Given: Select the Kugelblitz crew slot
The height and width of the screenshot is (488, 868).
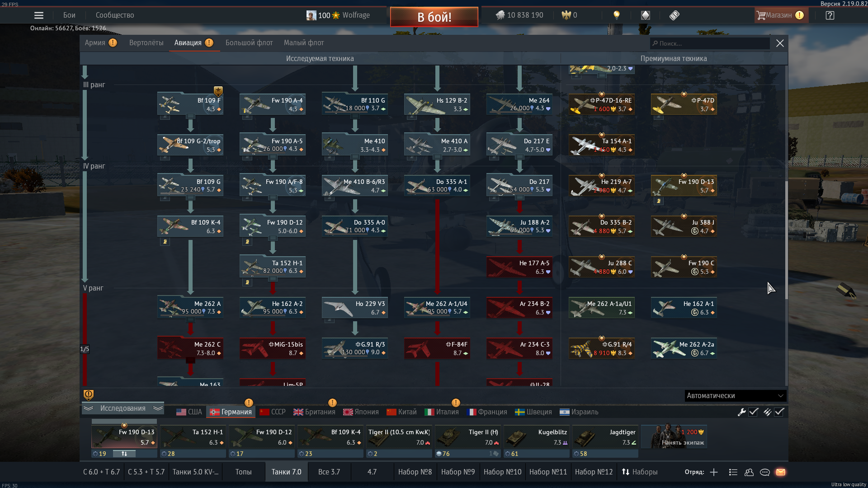Looking at the screenshot, I should (x=537, y=437).
